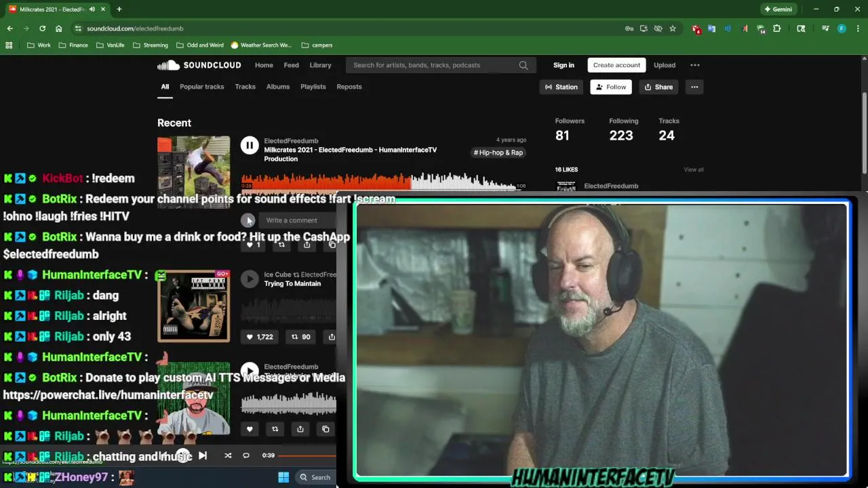Screen dimensions: 868x488
Task: Open the Streaming bookmarks folder
Action: coord(151,45)
